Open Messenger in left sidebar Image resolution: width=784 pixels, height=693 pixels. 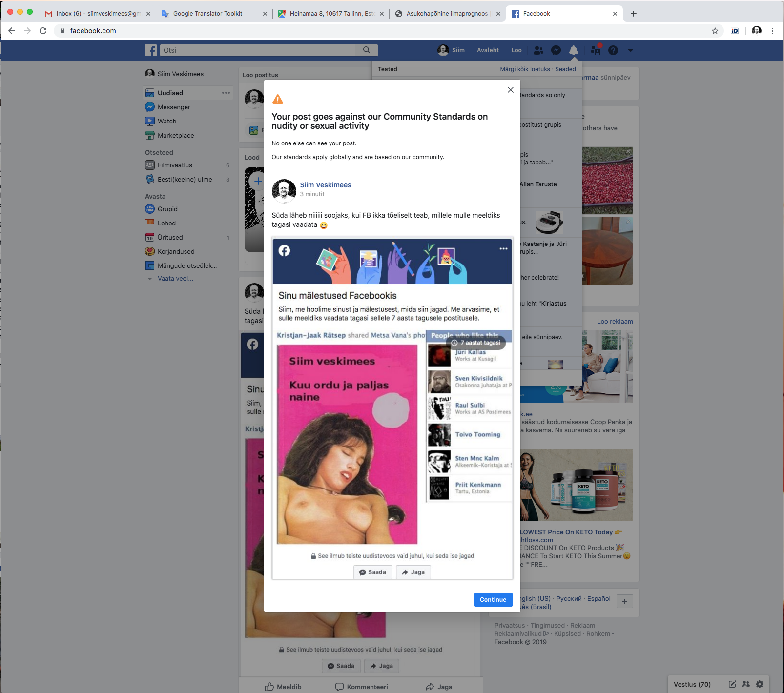pyautogui.click(x=174, y=107)
